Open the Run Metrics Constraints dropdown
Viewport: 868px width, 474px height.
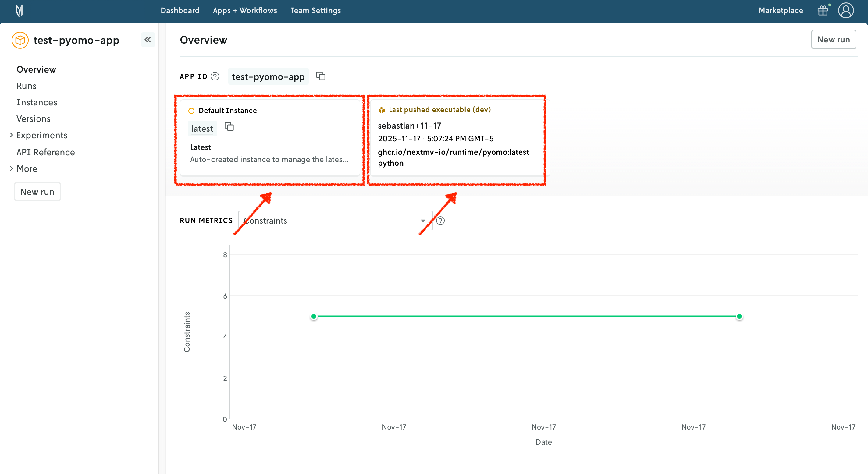(x=335, y=221)
